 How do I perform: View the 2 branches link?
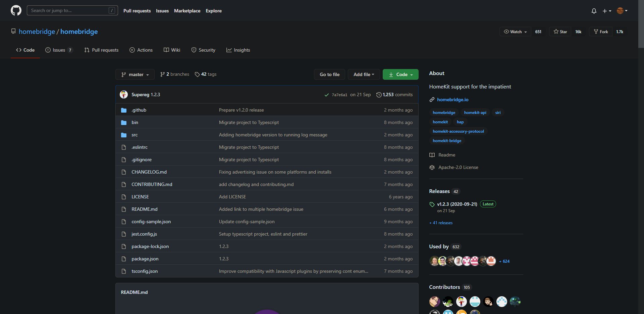point(175,74)
